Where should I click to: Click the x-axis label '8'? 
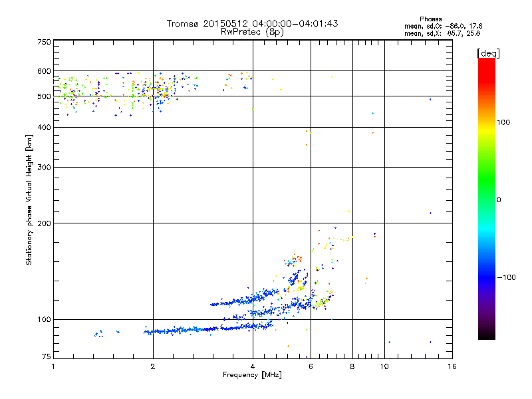pyautogui.click(x=352, y=366)
